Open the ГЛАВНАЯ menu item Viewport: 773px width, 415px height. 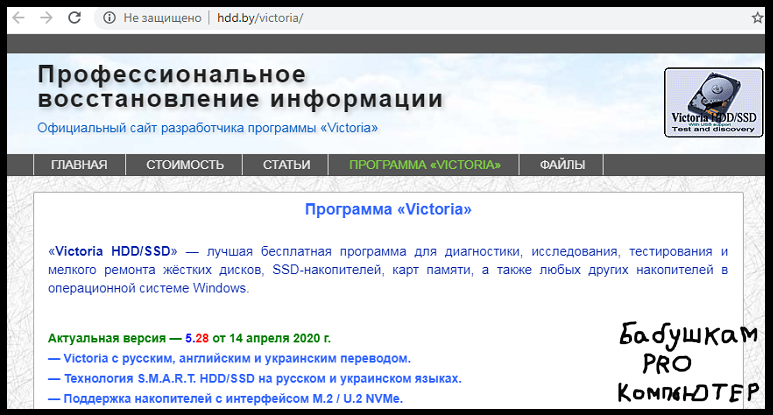pyautogui.click(x=79, y=165)
